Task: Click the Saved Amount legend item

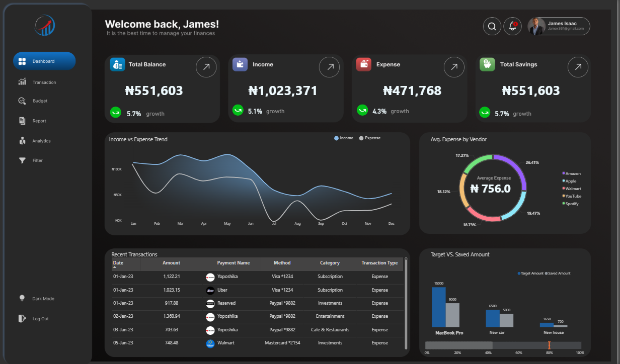Action: pyautogui.click(x=558, y=274)
